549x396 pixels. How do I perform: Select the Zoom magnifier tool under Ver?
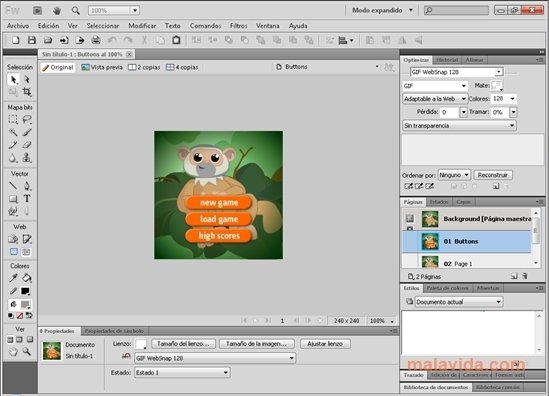[x=27, y=351]
